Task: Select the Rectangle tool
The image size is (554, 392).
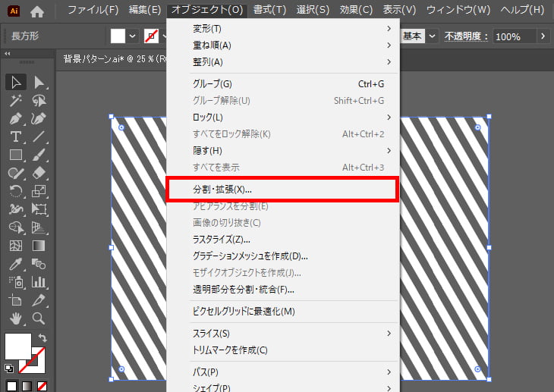Action: 16,155
